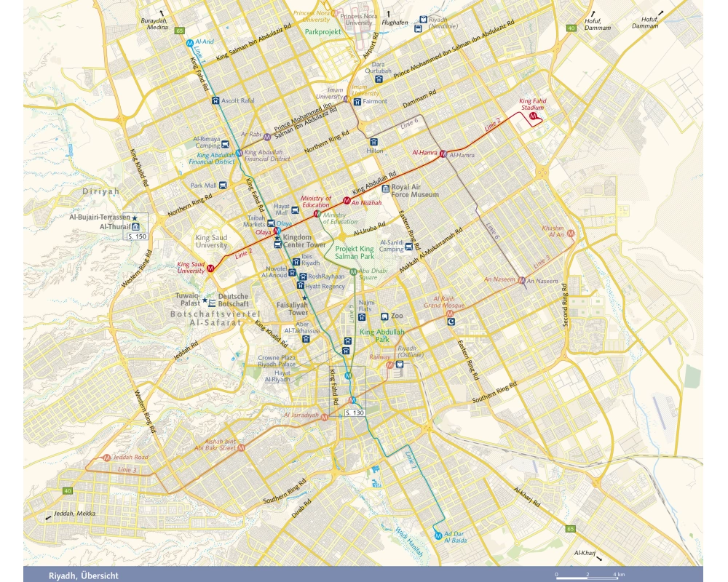Click the Jeddah Road metro station icon
The width and height of the screenshot is (728, 582).
pyautogui.click(x=106, y=458)
